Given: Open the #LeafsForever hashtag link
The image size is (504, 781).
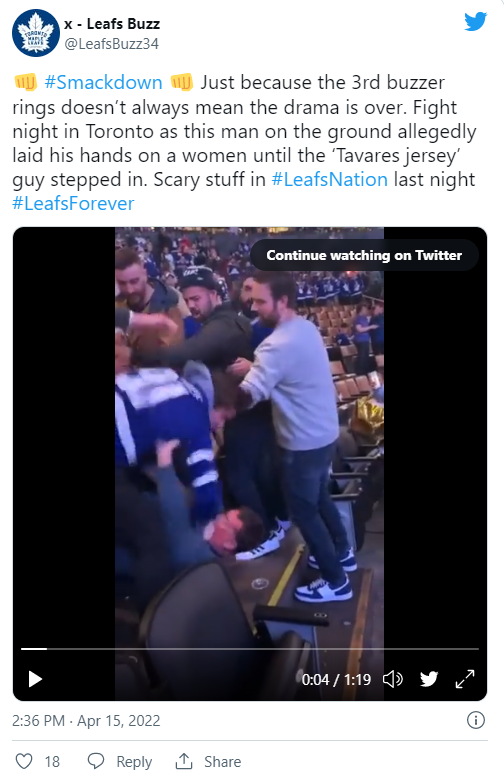Looking at the screenshot, I should [x=73, y=204].
